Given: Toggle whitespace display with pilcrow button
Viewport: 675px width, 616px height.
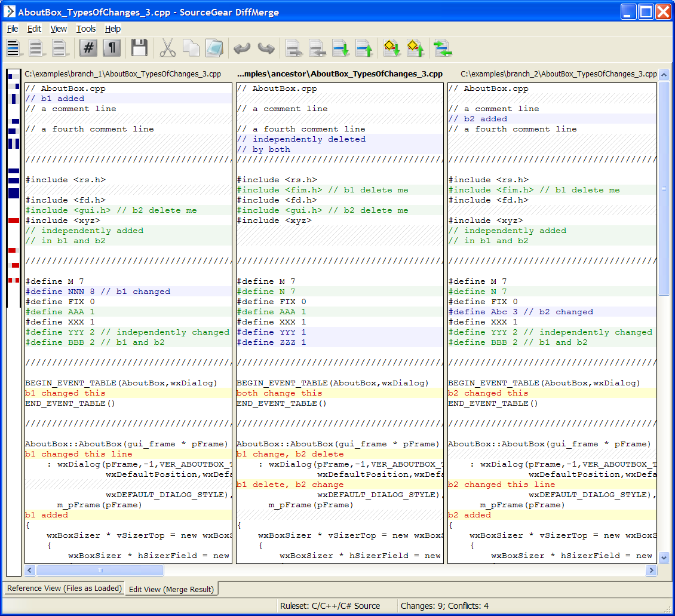Looking at the screenshot, I should 112,48.
